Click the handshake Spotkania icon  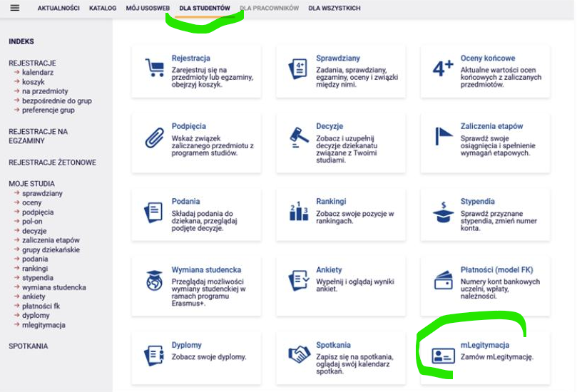(x=298, y=355)
